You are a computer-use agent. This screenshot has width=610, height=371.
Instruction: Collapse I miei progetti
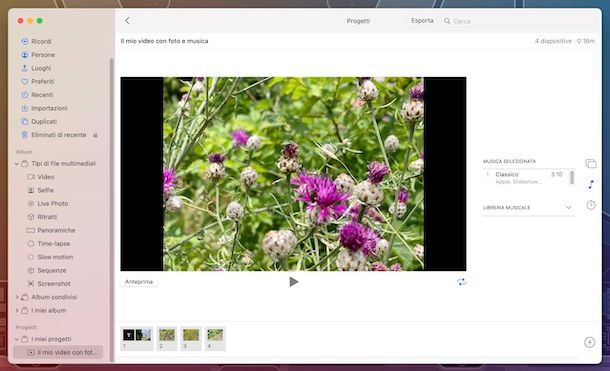(17, 339)
